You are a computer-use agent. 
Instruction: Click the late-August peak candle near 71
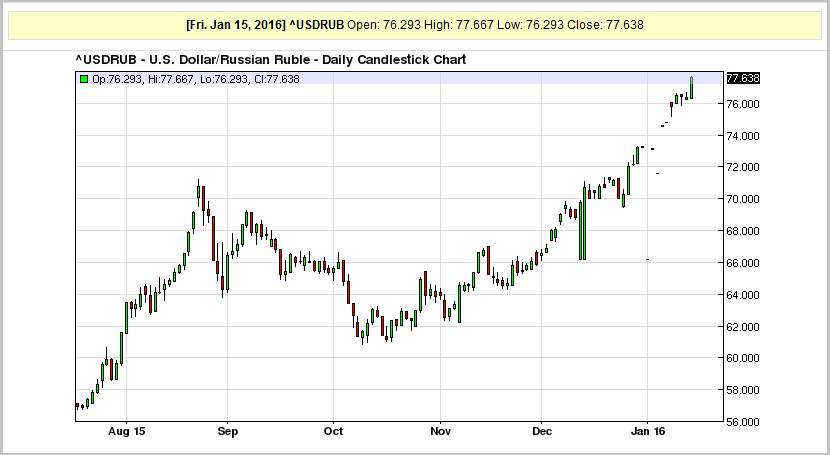(199, 192)
